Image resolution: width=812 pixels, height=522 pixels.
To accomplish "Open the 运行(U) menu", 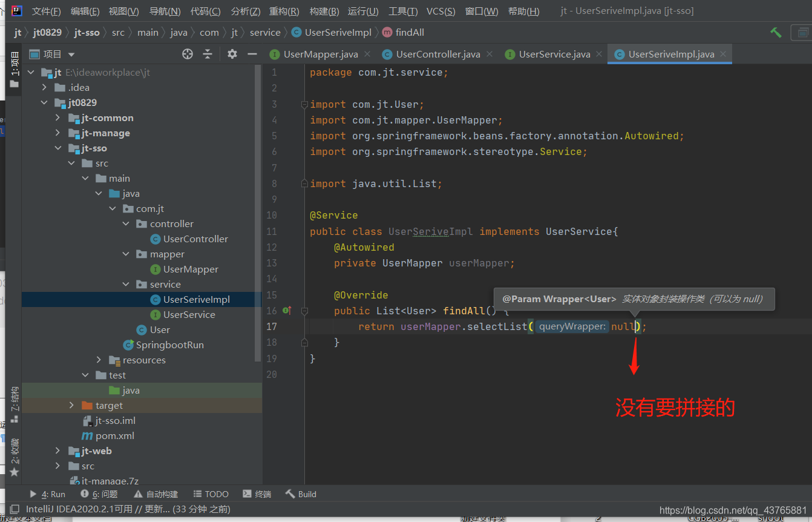I will [x=364, y=12].
